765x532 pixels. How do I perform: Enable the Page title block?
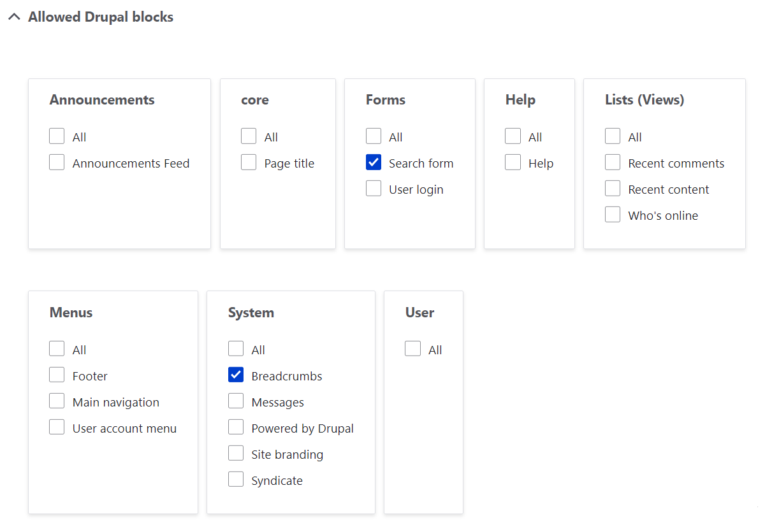point(249,162)
